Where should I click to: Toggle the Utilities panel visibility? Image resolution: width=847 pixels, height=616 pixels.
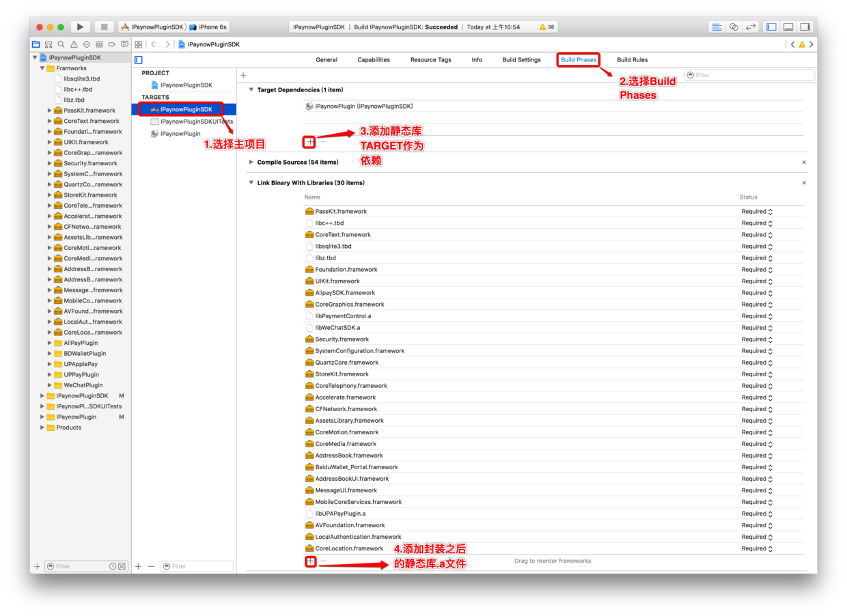tap(805, 27)
